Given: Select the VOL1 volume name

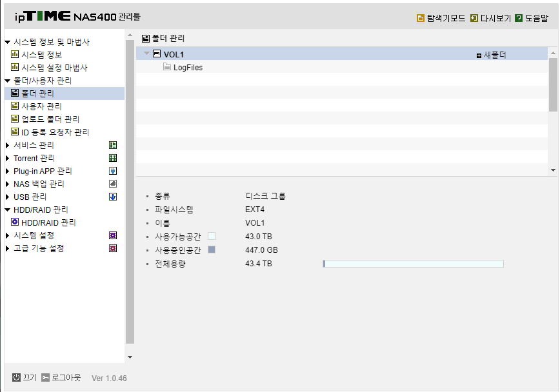Looking at the screenshot, I should pos(174,55).
